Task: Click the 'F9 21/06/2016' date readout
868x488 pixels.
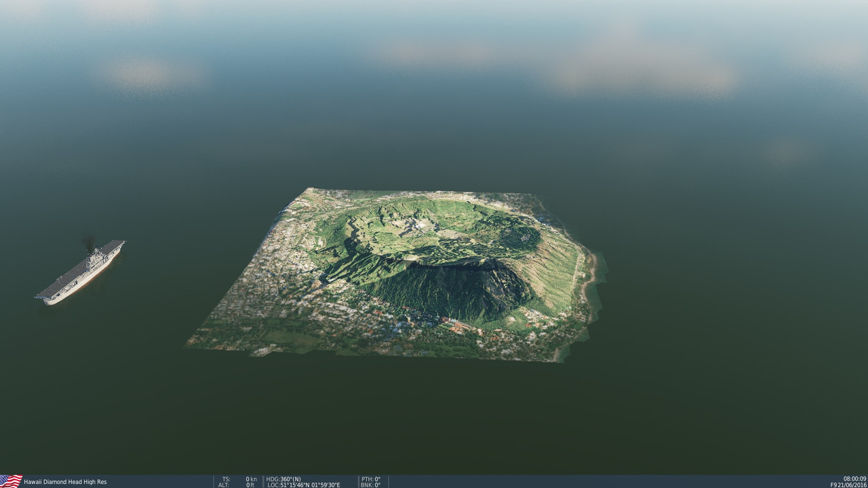Action: [x=848, y=485]
